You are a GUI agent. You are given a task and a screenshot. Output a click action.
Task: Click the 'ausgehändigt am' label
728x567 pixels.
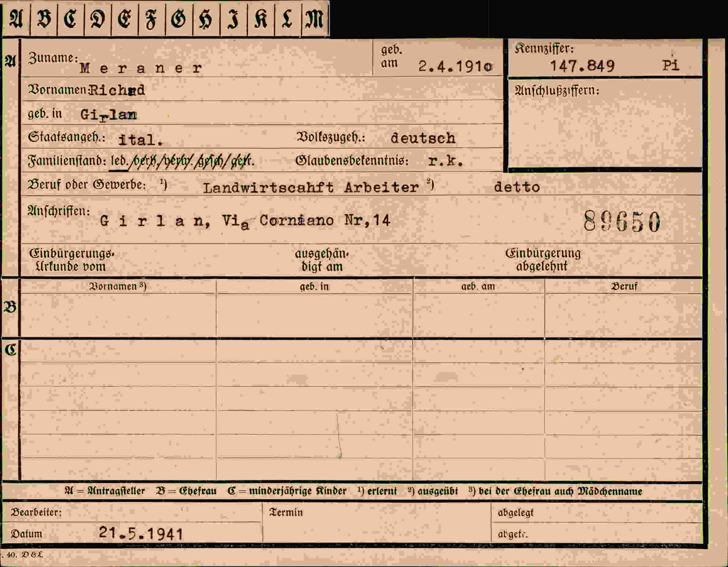coord(322,260)
